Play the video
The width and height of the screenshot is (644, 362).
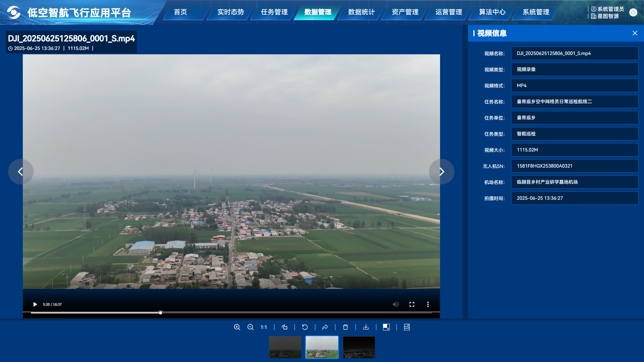(35, 304)
